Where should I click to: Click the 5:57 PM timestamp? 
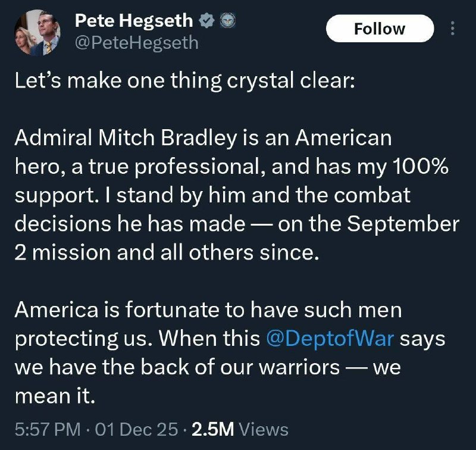48,429
